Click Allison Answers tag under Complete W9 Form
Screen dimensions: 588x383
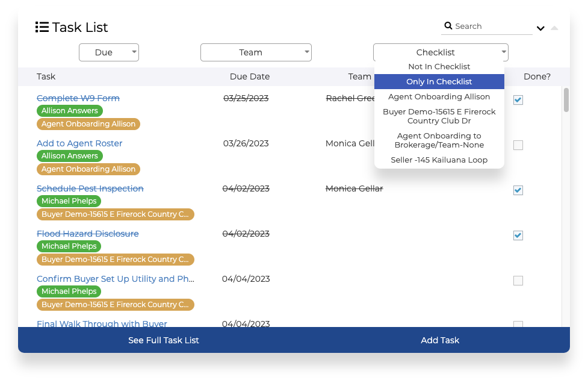click(x=70, y=111)
